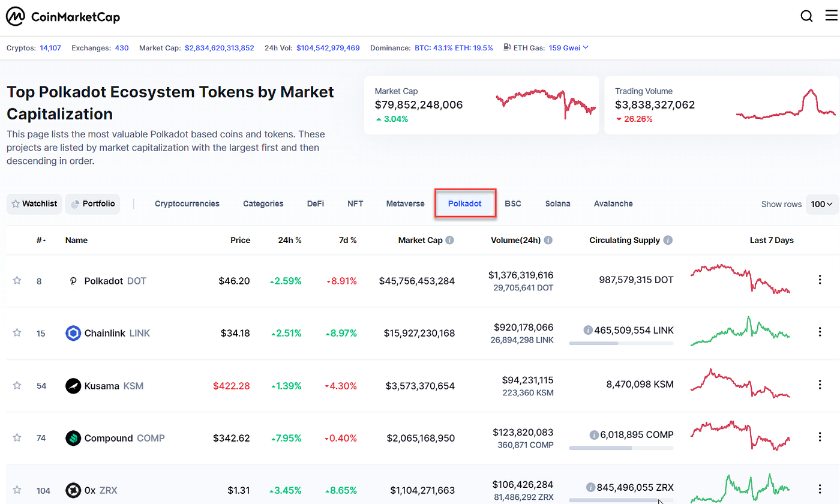Viewport: 840px width, 504px height.
Task: Open Kusama volume 223,360 KSM link
Action: pos(528,393)
